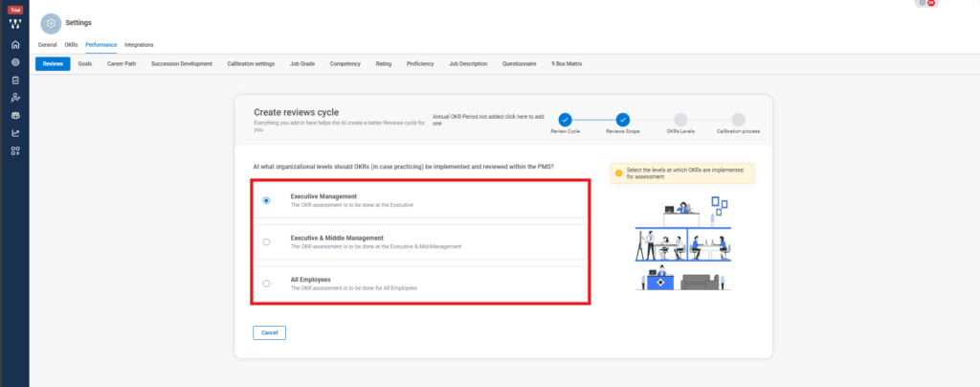Select the Executive & Middle Management radio button

pyautogui.click(x=266, y=242)
